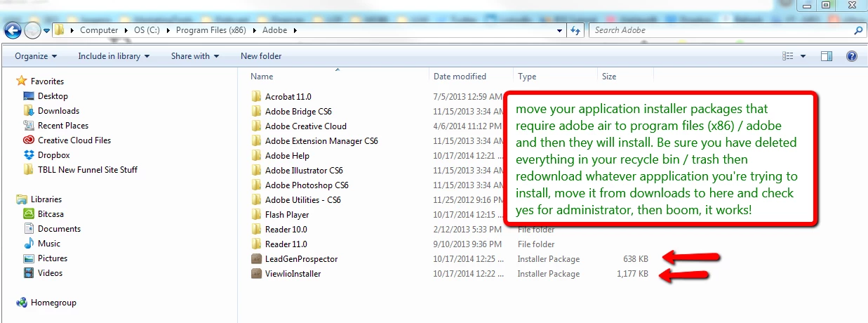The width and height of the screenshot is (868, 323).
Task: Sort by Date modified column
Action: tap(460, 77)
